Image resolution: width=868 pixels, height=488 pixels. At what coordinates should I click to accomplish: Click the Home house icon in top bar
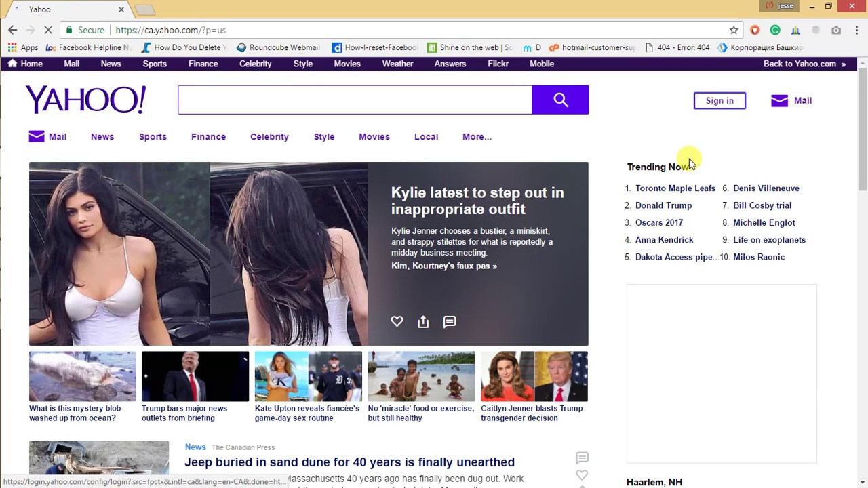(x=12, y=63)
